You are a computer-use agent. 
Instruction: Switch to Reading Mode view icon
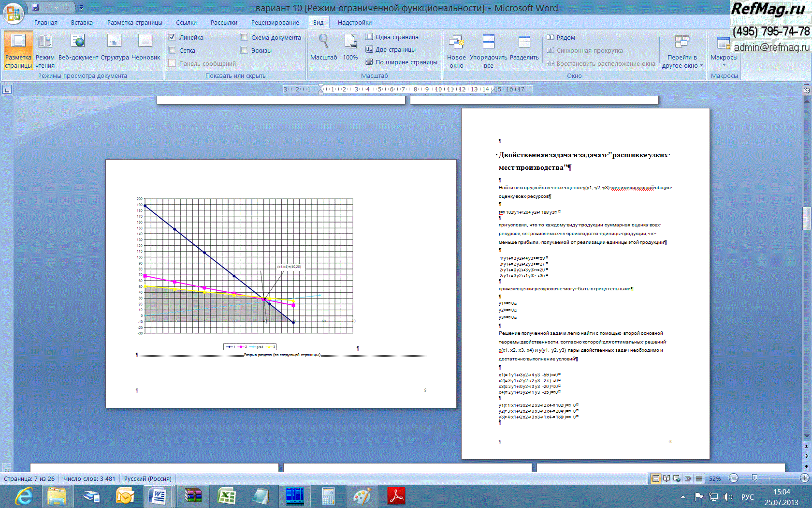click(45, 42)
